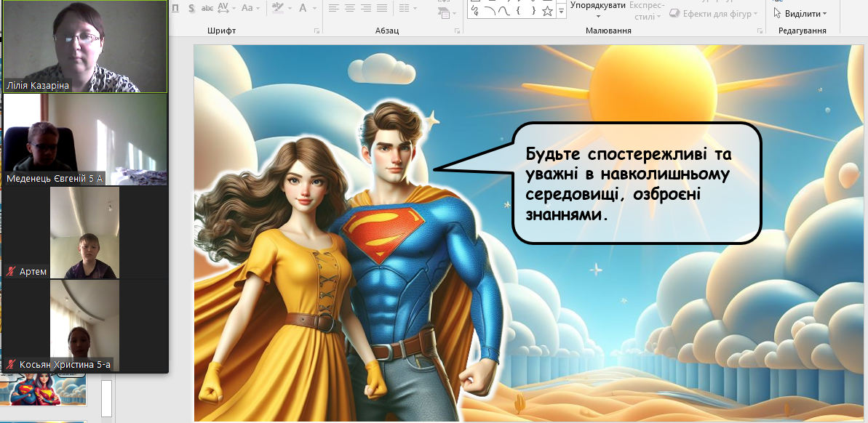The height and width of the screenshot is (423, 868).
Task: Open Ефекти для фігур menu
Action: point(714,13)
